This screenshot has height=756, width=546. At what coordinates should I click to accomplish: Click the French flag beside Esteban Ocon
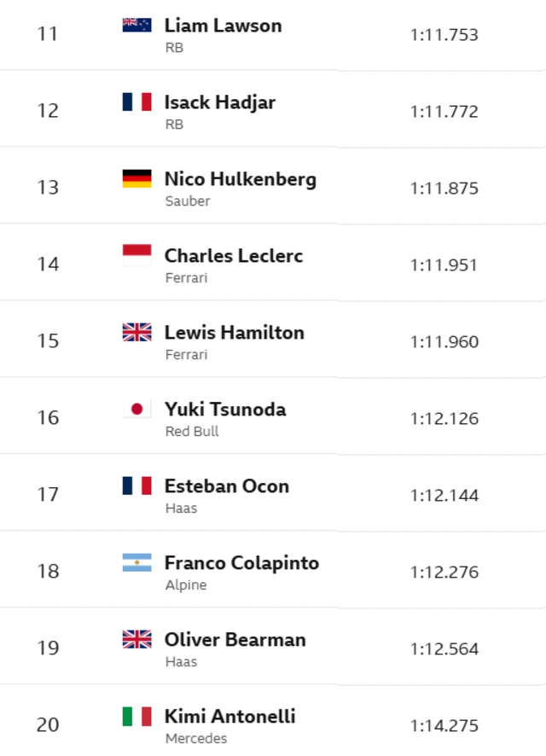point(136,486)
